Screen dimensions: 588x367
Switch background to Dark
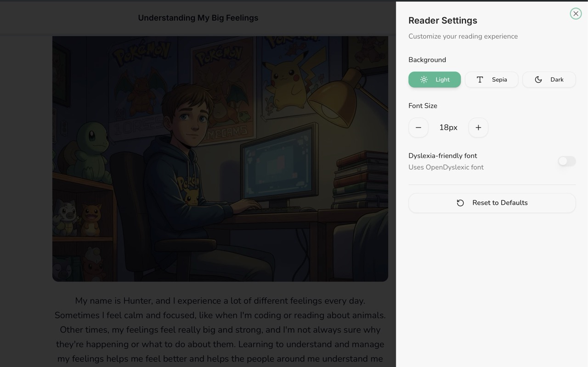[549, 79]
